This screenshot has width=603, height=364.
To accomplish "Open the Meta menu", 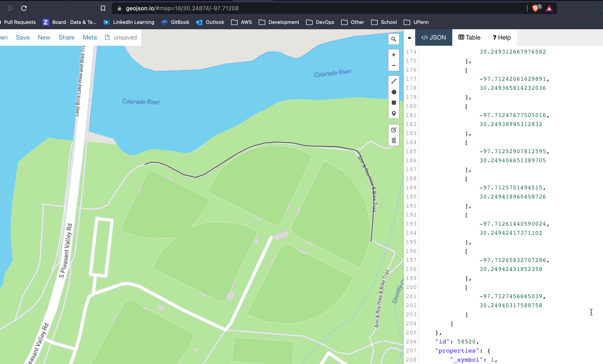I will click(x=90, y=37).
